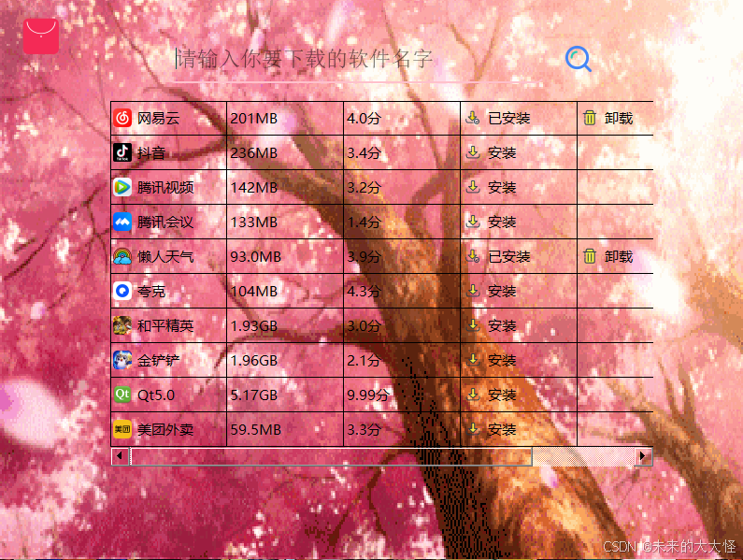The width and height of the screenshot is (743, 560).
Task: Click the 和平精英 game icon
Action: [122, 325]
